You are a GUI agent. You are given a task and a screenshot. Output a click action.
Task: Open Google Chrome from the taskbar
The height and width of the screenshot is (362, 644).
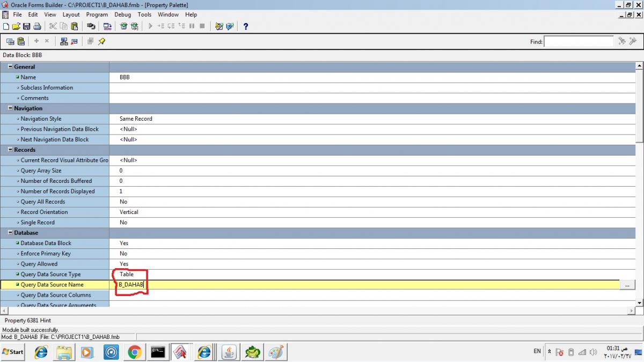(x=134, y=352)
